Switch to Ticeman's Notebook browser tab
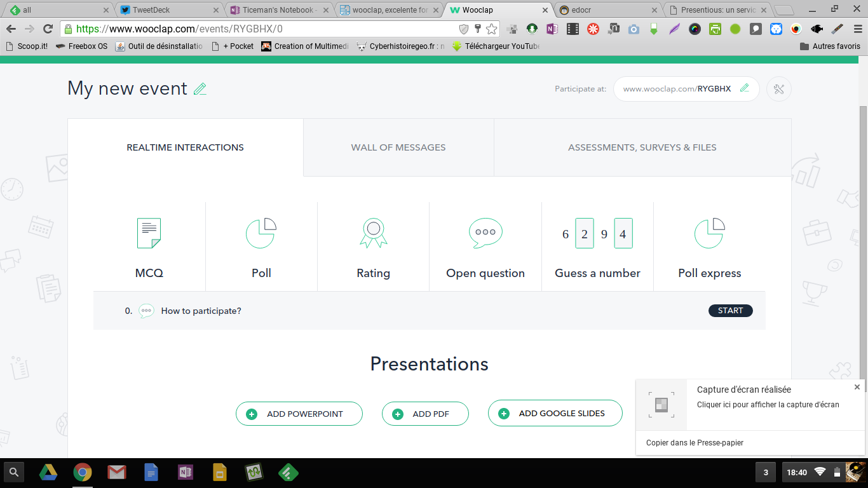Viewport: 868px width, 488px height. (278, 10)
